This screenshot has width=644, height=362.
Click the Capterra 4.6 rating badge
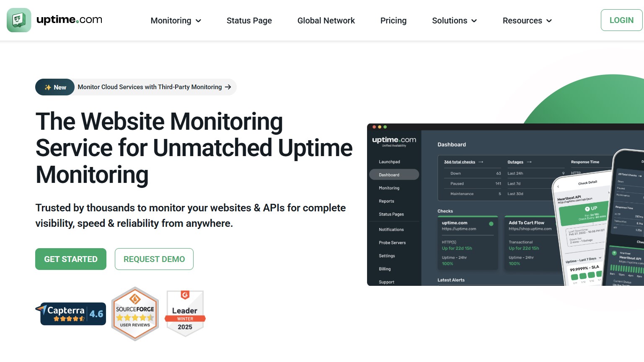click(71, 314)
